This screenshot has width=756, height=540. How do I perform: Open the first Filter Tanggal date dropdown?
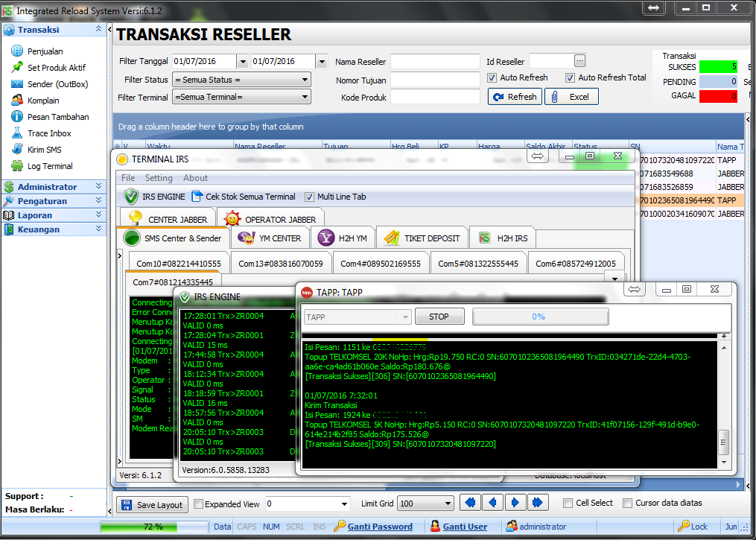click(243, 61)
